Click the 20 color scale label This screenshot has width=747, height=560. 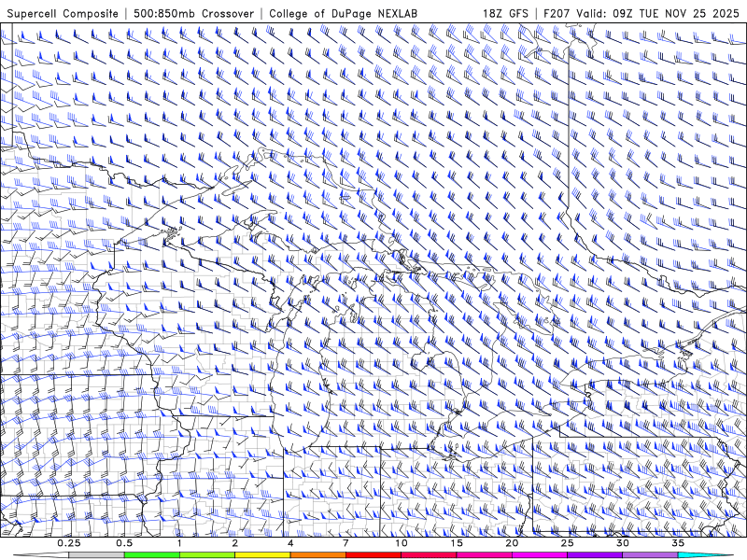click(x=512, y=543)
